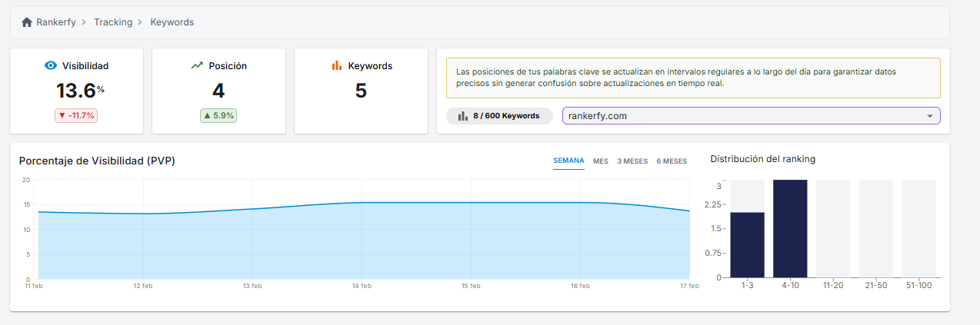
Task: Click the 4-10 ranking distribution bar
Action: (x=790, y=228)
